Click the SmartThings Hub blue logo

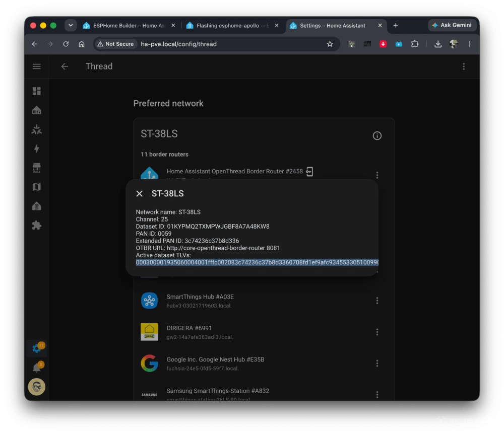[x=150, y=301]
